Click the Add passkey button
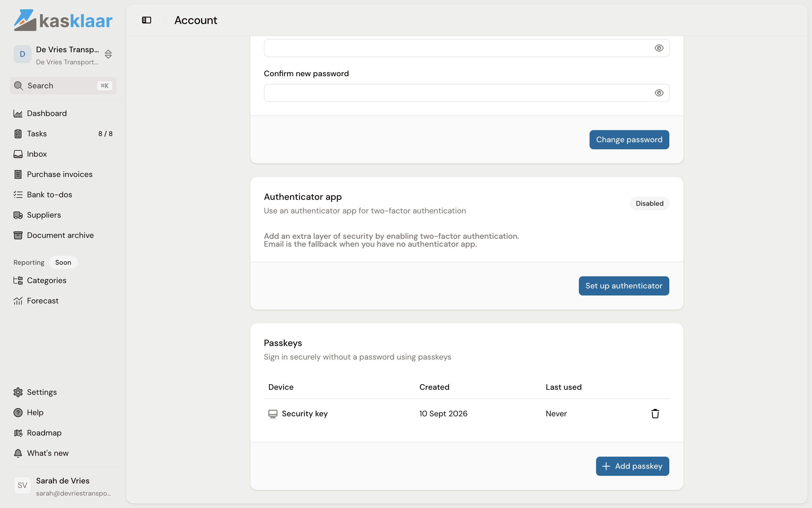Image resolution: width=812 pixels, height=508 pixels. pyautogui.click(x=632, y=466)
